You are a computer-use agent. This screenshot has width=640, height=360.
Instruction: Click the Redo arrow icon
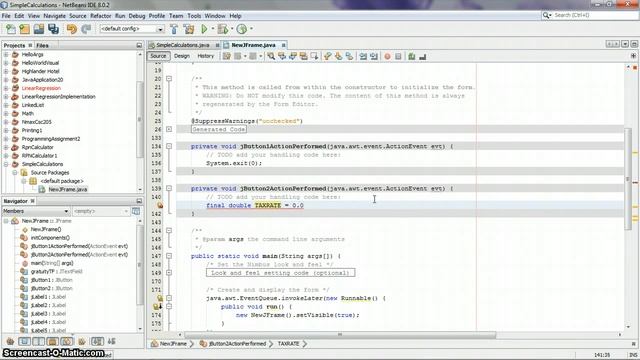click(x=86, y=29)
